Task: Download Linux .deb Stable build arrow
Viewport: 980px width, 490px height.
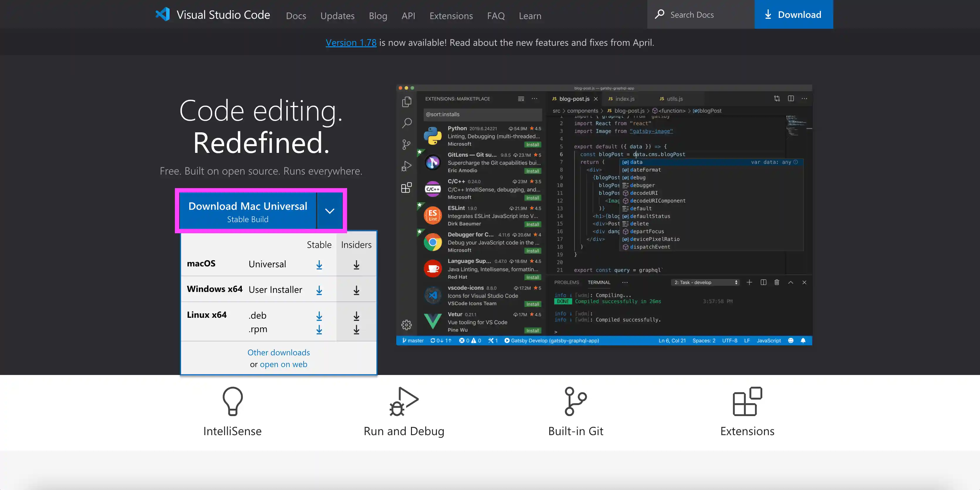Action: click(319, 316)
